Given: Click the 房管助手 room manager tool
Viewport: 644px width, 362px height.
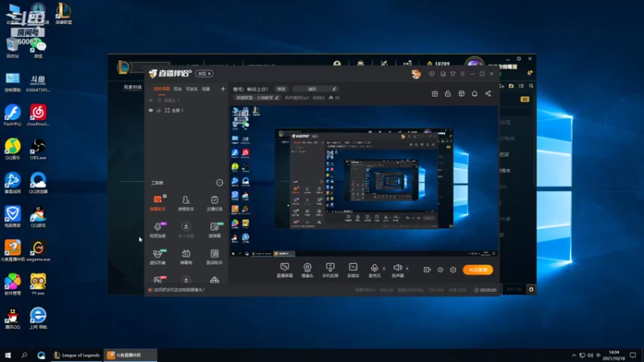Looking at the screenshot, I should (186, 201).
